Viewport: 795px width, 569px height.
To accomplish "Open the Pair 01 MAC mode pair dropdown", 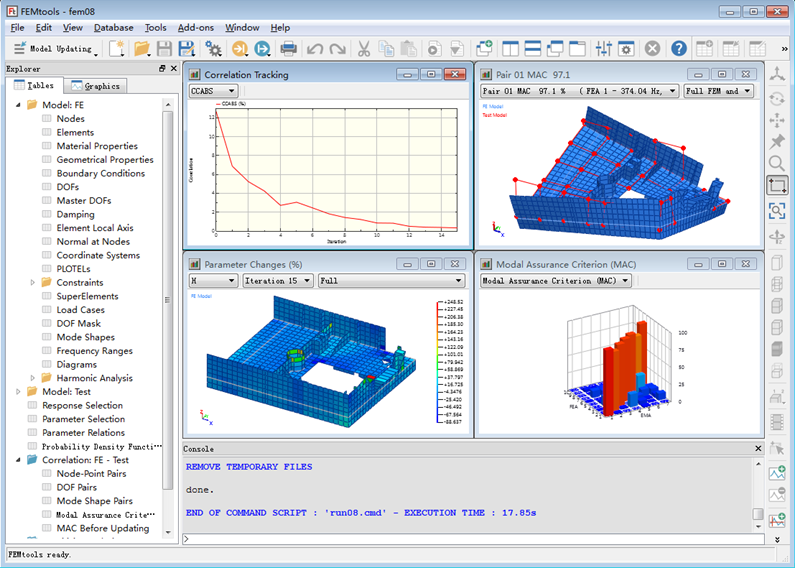I will [580, 91].
